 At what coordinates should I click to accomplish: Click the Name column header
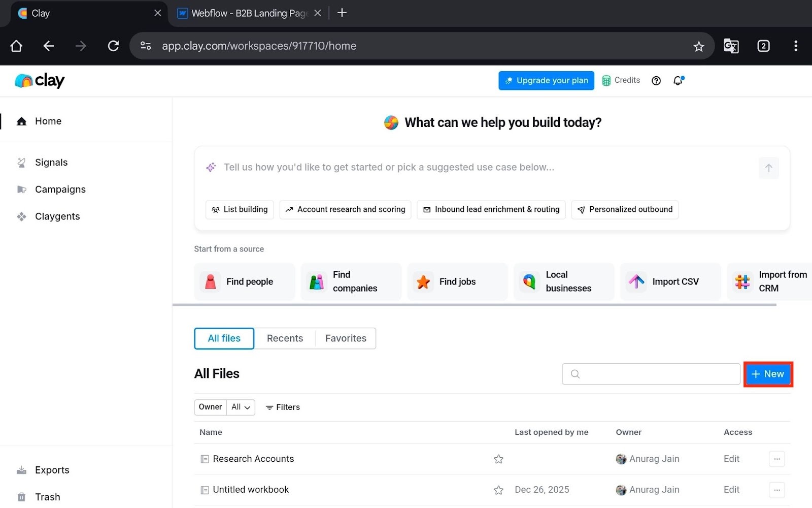point(211,432)
